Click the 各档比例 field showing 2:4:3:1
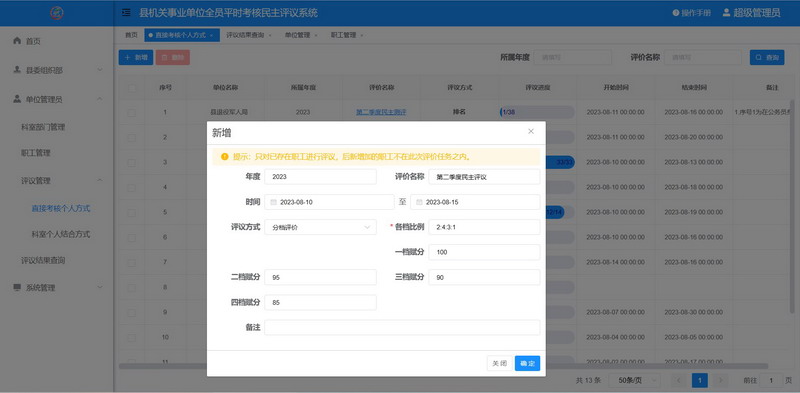This screenshot has width=800, height=393. (x=484, y=227)
